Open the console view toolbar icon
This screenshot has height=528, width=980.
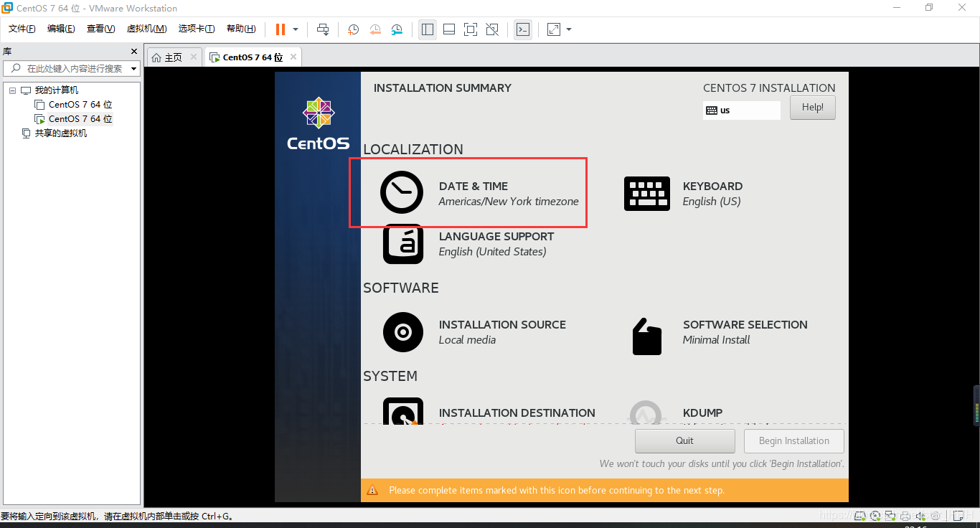coord(523,29)
